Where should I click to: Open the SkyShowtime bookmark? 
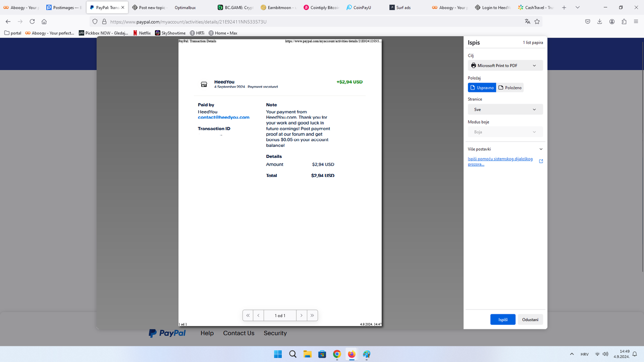pyautogui.click(x=170, y=33)
